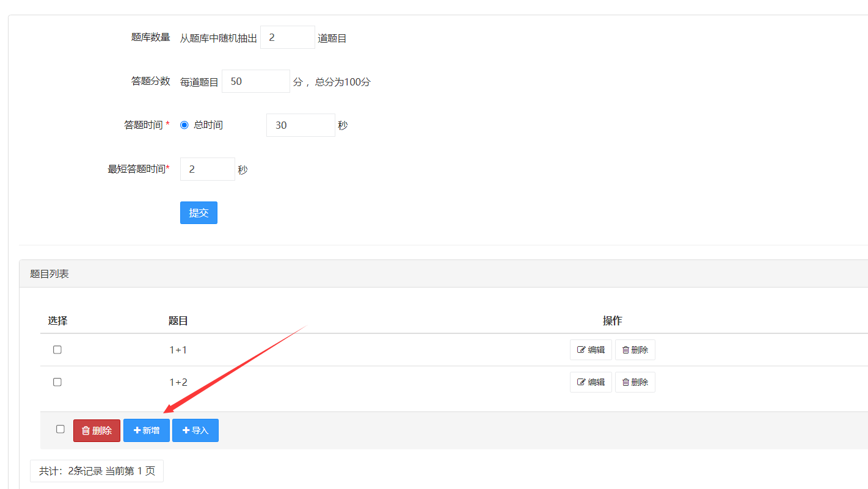The image size is (868, 489).
Task: Click the 选择 column header
Action: [x=58, y=321]
